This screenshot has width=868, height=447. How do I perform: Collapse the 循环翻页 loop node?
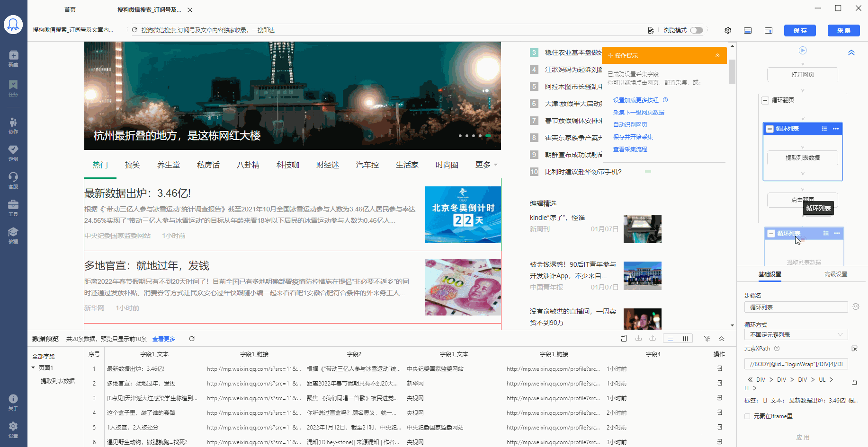click(765, 100)
